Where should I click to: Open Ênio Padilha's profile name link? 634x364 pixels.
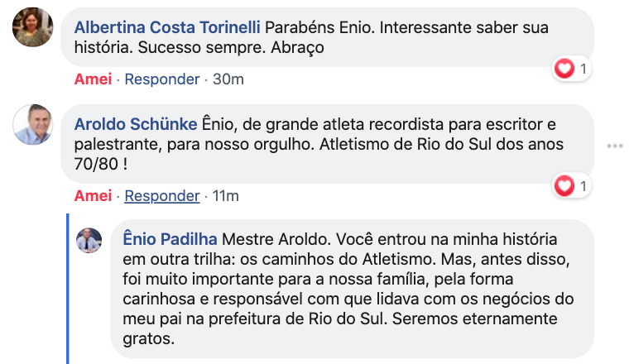(170, 239)
